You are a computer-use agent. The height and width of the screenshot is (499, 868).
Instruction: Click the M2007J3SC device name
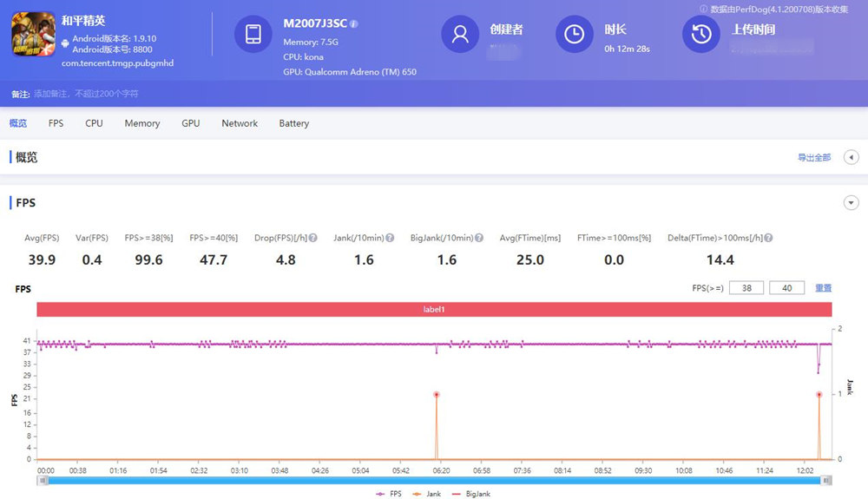pos(315,23)
